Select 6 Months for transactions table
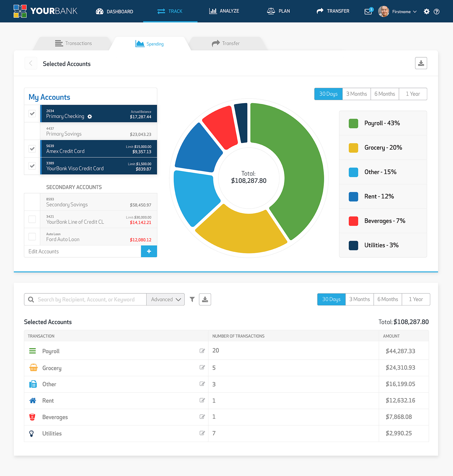Image resolution: width=453 pixels, height=476 pixels. tap(388, 299)
